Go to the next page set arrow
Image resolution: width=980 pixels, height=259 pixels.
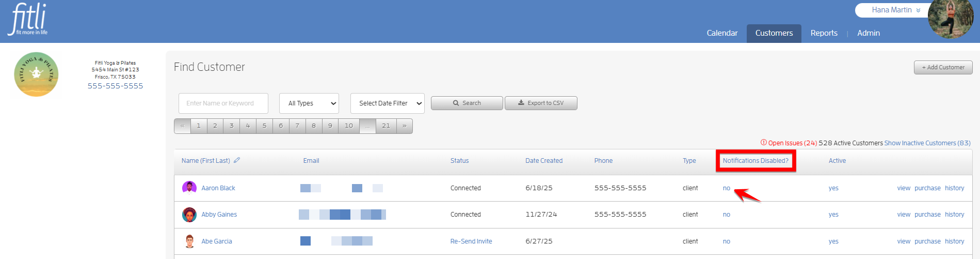pos(404,126)
